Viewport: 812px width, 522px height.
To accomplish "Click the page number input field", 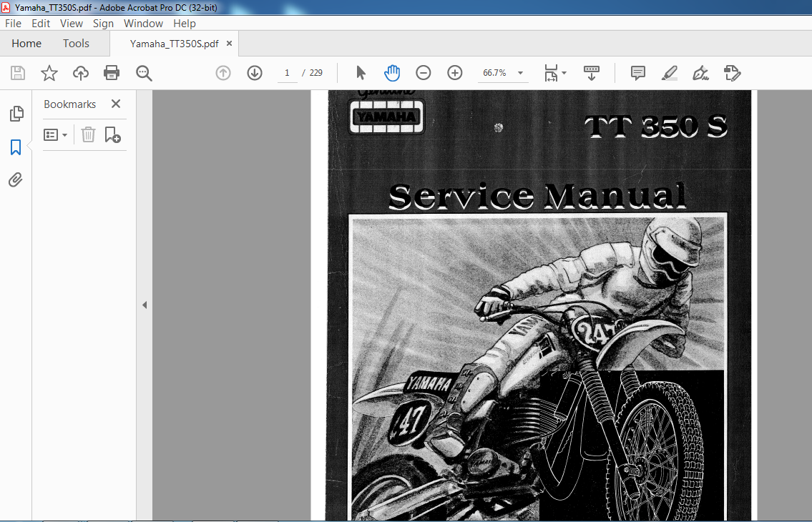I will click(x=287, y=73).
